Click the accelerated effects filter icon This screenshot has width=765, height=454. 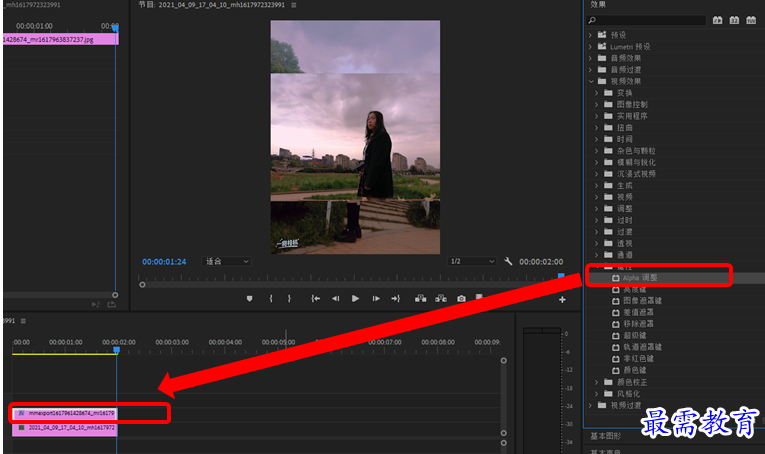coord(717,20)
